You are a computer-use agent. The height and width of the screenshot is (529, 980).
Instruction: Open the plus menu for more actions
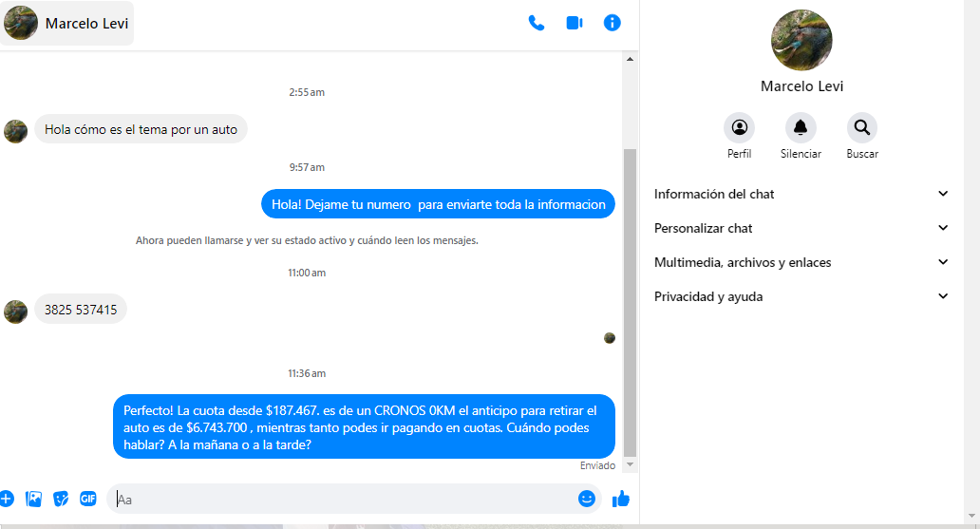click(6, 499)
